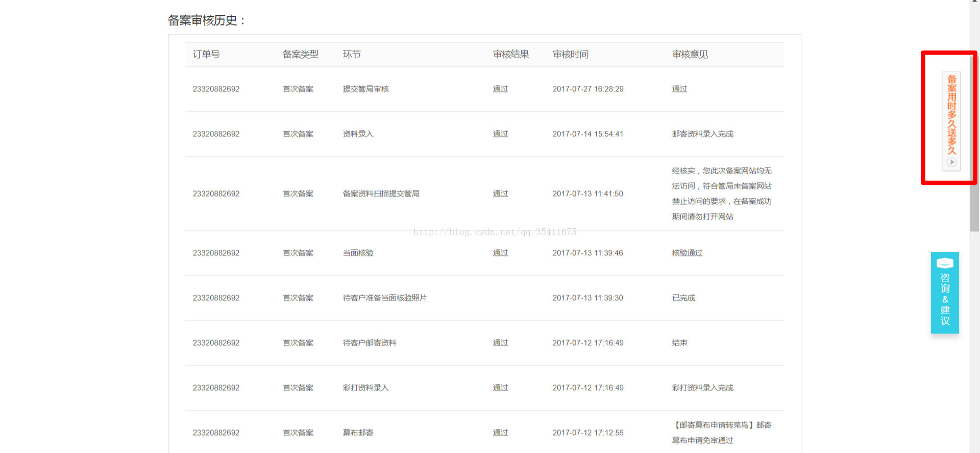Click the timestamp in the 彩打资料录入 row

(x=588, y=388)
